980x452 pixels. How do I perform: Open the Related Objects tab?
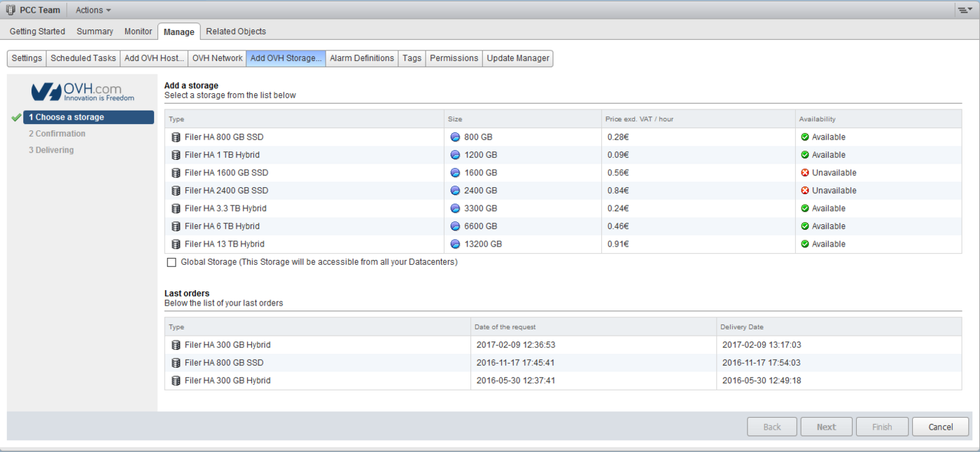point(236,31)
